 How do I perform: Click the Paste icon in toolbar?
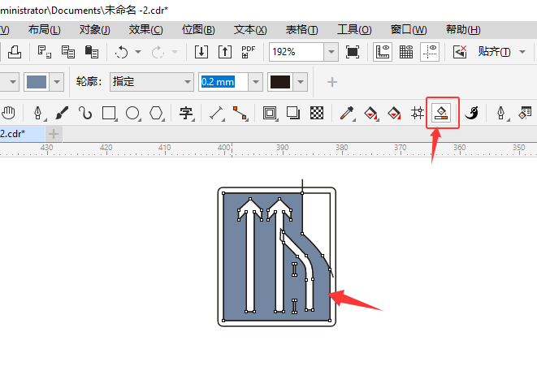(x=92, y=52)
